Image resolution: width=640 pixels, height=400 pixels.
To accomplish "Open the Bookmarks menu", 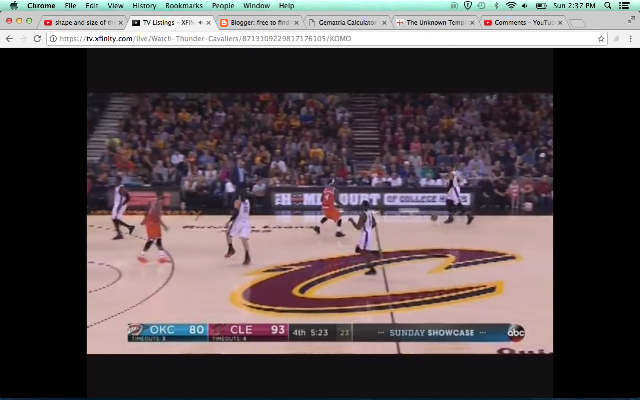I will pyautogui.click(x=184, y=6).
